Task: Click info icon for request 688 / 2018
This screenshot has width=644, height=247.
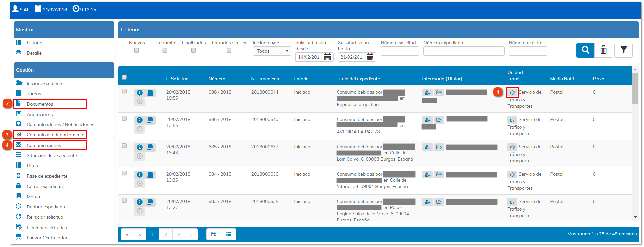Action: click(x=140, y=93)
